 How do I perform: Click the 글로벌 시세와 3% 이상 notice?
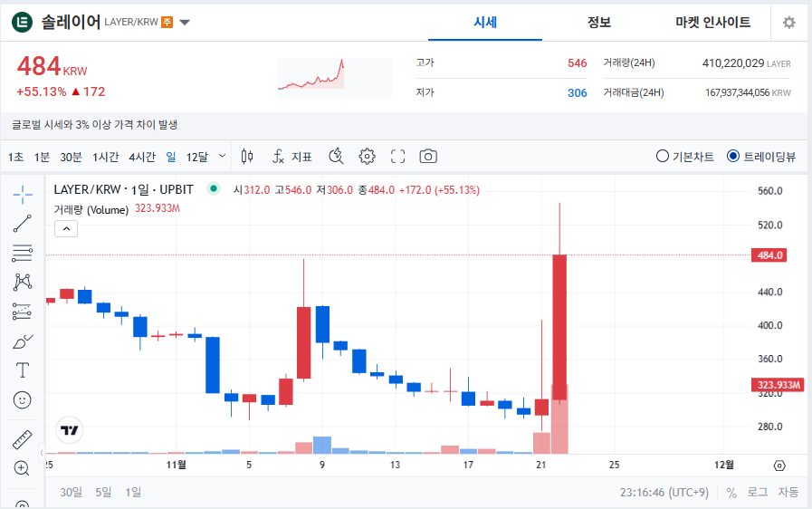click(x=95, y=124)
